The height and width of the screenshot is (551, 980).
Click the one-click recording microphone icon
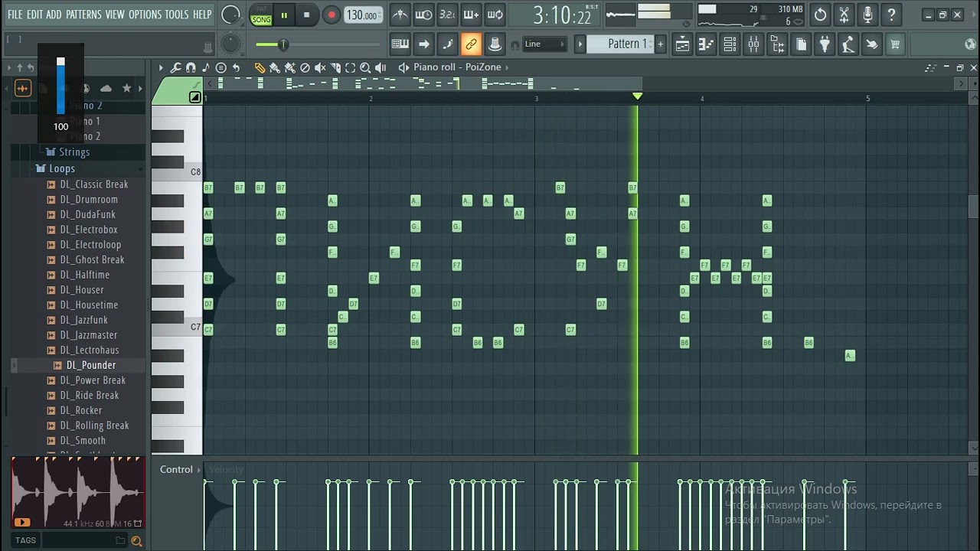coord(867,15)
